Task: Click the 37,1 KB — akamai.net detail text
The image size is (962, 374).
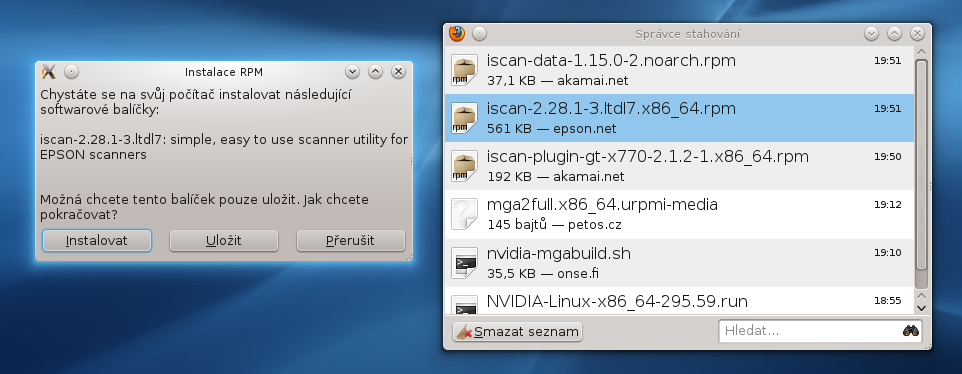Action: pos(558,80)
